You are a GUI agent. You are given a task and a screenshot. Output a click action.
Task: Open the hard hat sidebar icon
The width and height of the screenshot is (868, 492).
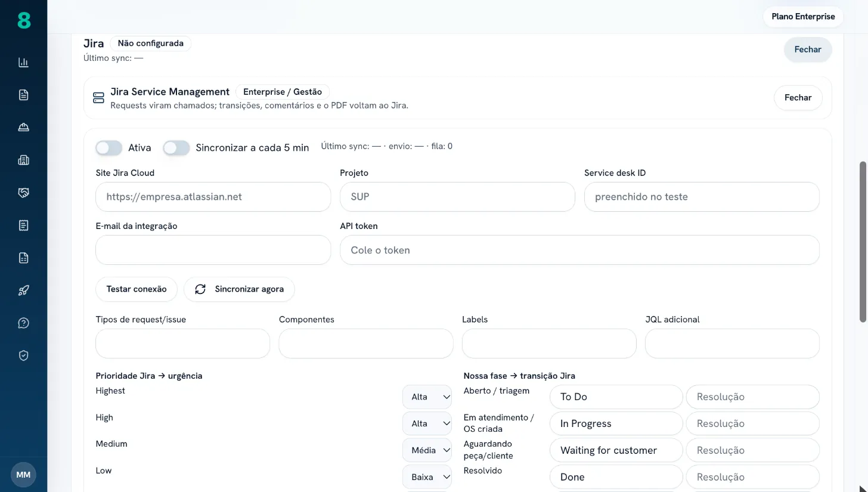point(23,128)
